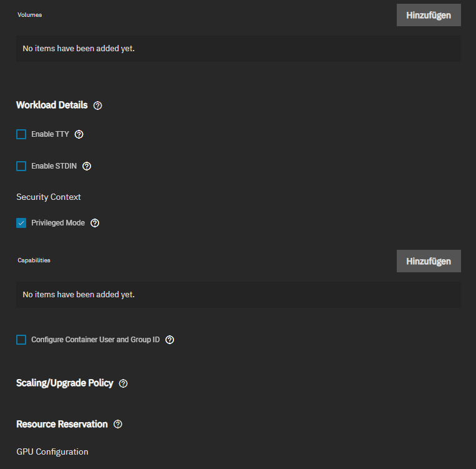Viewport: 476px width, 469px height.
Task: Check Configure Container User and Group ID
Action: [21, 340]
